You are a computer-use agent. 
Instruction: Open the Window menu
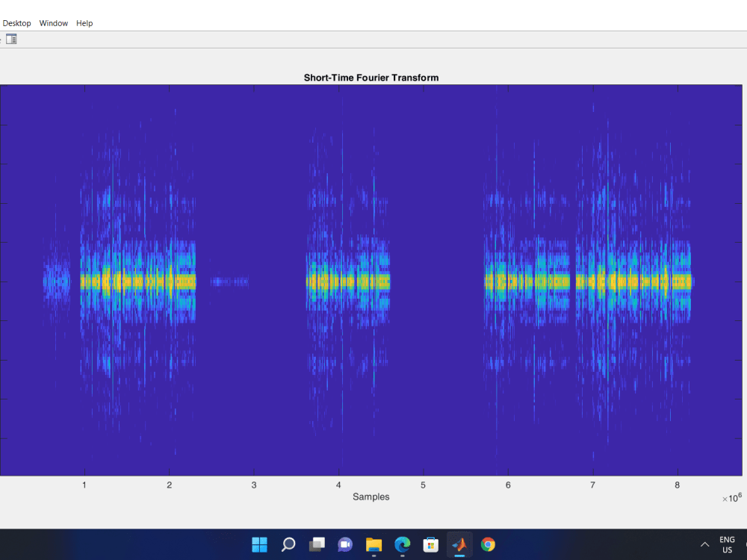[53, 23]
